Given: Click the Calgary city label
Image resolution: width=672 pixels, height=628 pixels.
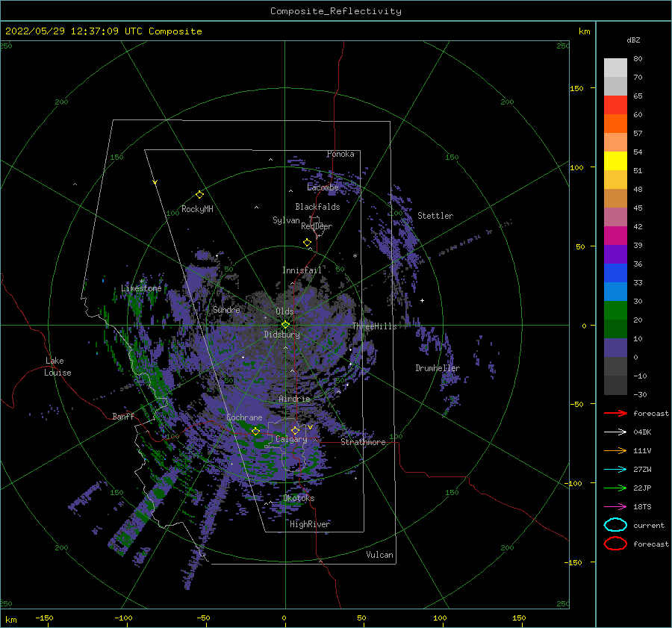Looking at the screenshot, I should [x=291, y=439].
